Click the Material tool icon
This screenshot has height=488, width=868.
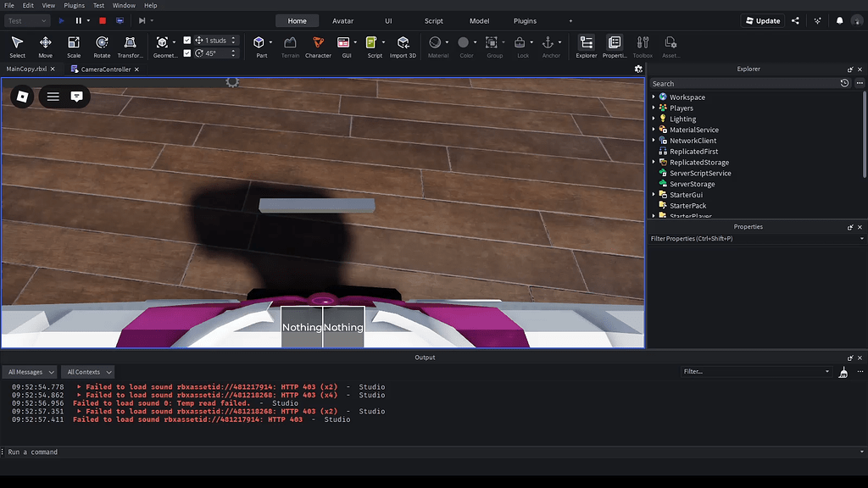click(x=435, y=41)
